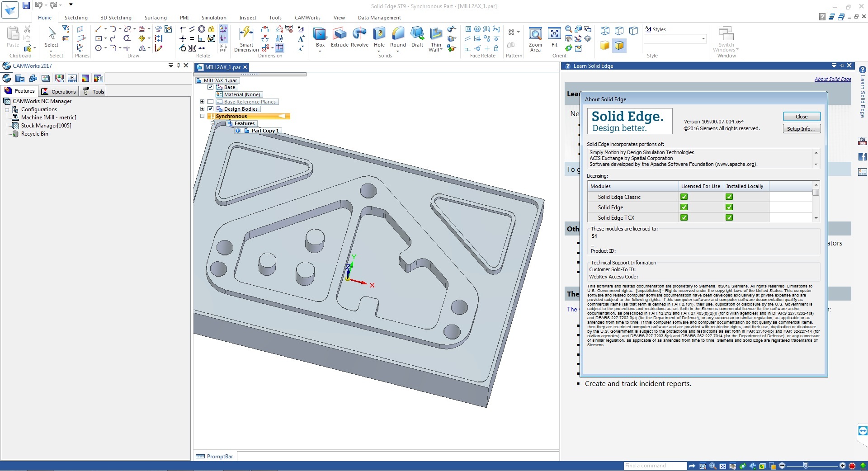Open the Box tool dropdown arrow
The height and width of the screenshot is (471, 868).
(x=320, y=51)
